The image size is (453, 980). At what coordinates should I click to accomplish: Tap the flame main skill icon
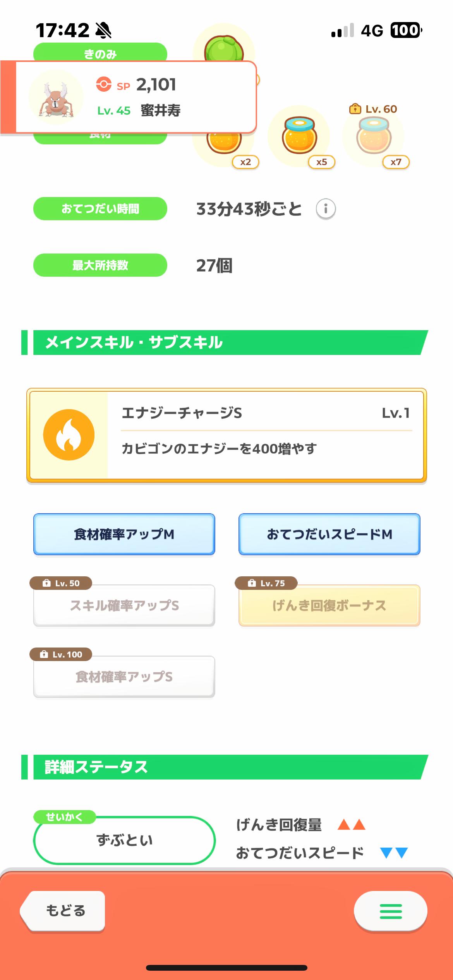[x=69, y=435]
